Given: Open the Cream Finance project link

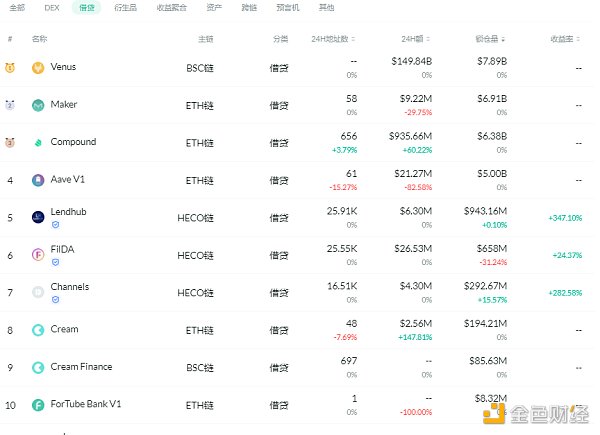Looking at the screenshot, I should click(81, 367).
